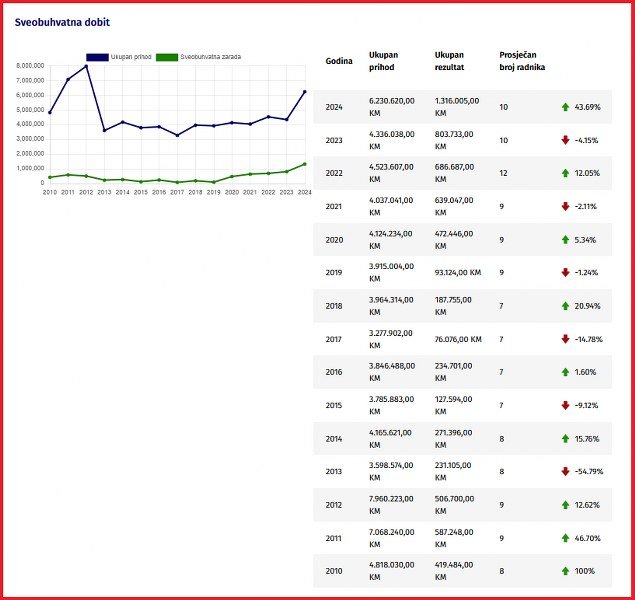Click the 2024 revenue data point

click(x=305, y=92)
